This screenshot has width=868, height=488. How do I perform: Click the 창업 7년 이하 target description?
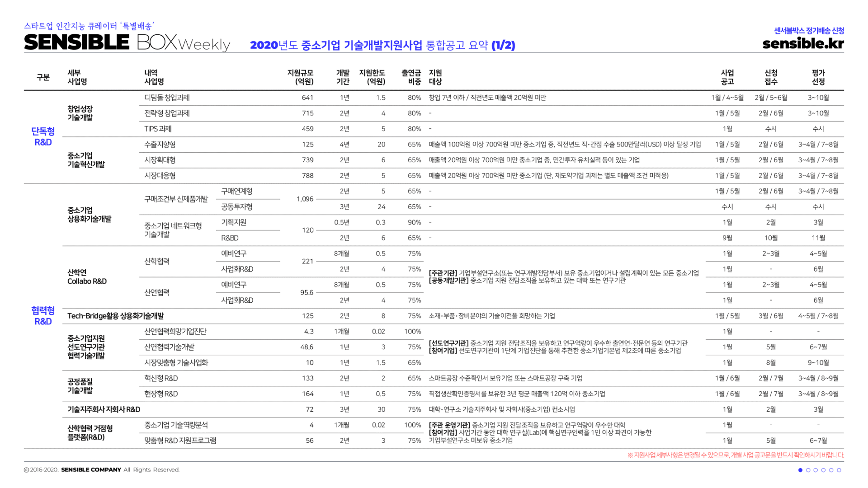(487, 98)
